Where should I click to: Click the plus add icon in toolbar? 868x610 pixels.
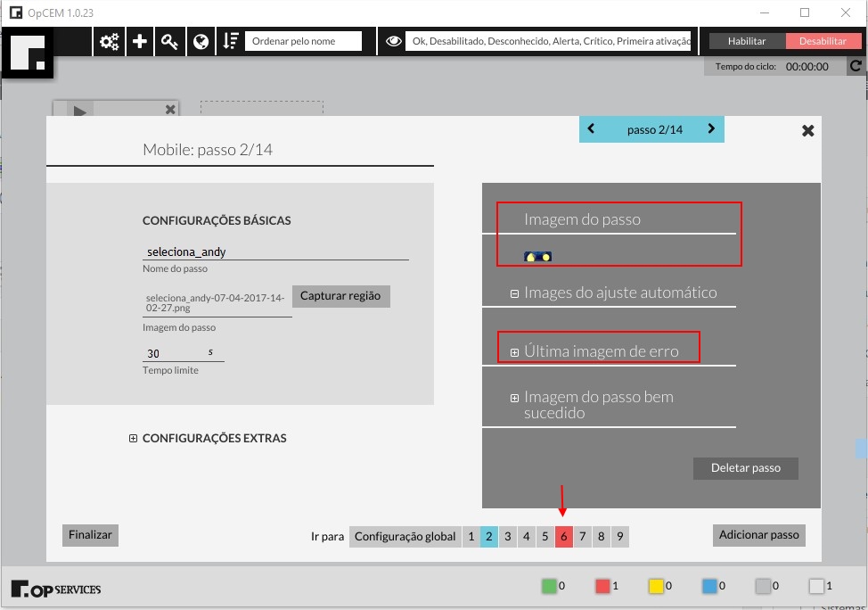(140, 42)
